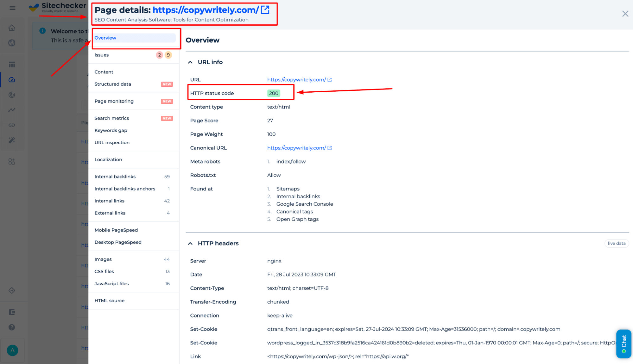Click the red badge 2 on Issues

tap(160, 55)
